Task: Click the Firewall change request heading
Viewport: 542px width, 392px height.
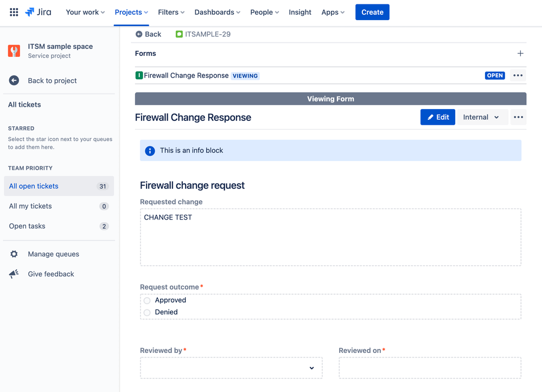Action: coord(192,185)
